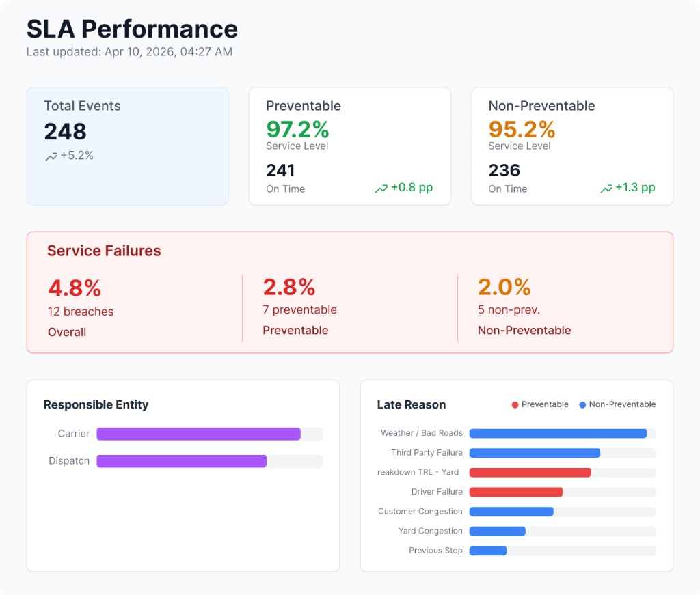Click the Last updated timestamp

pos(129,52)
